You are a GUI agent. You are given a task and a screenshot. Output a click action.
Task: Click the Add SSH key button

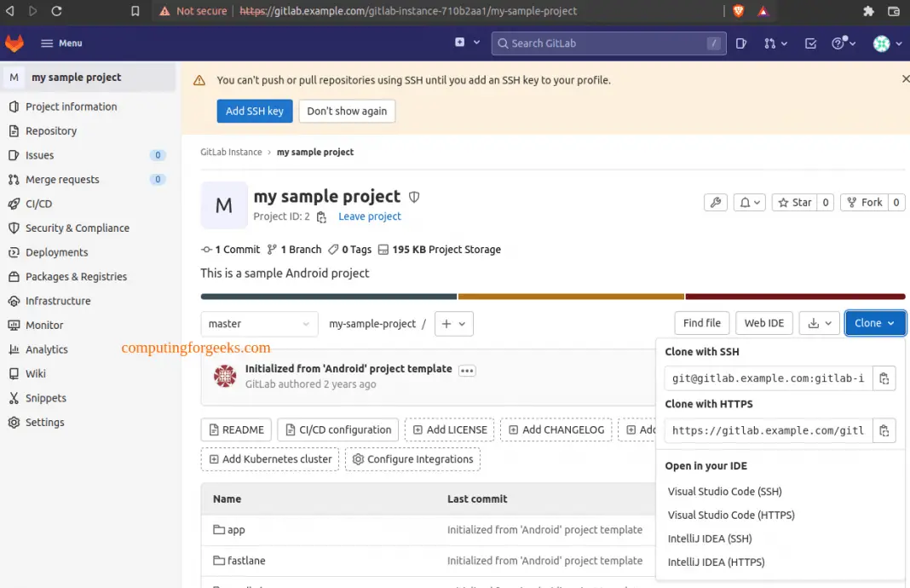(x=254, y=112)
